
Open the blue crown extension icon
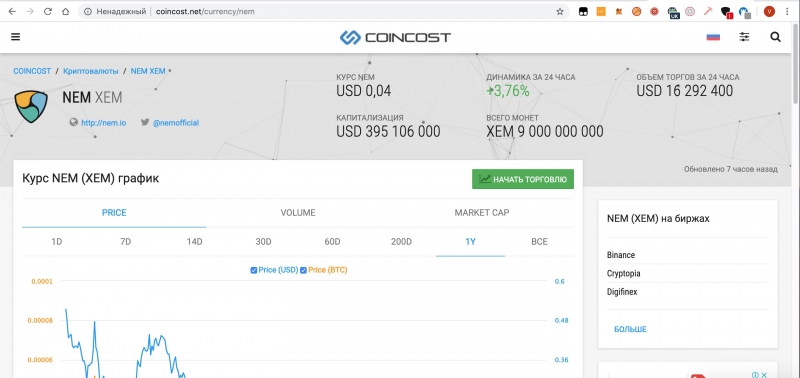(x=745, y=12)
